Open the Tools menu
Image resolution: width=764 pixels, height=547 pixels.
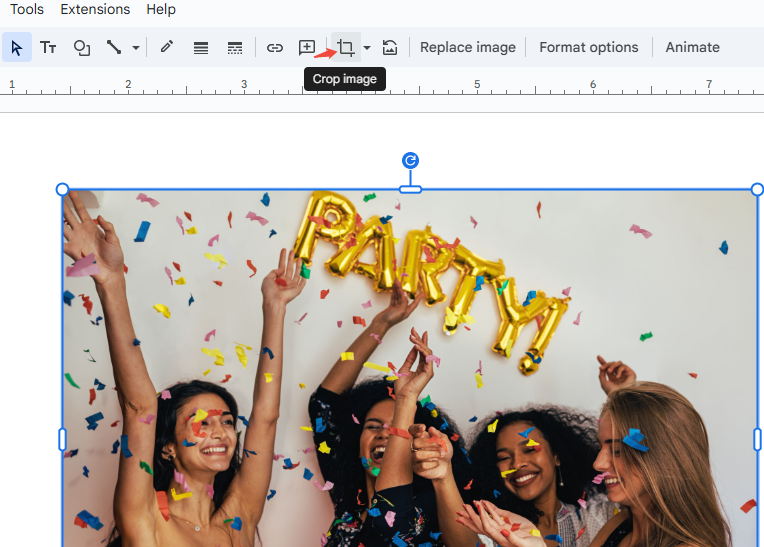[27, 9]
